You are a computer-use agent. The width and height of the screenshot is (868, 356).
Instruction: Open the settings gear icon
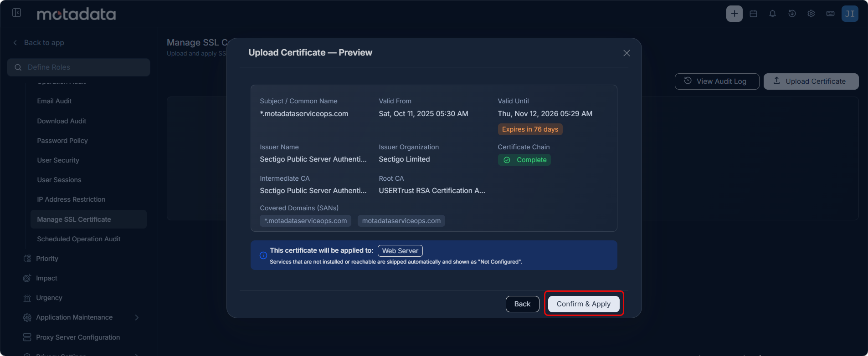811,14
